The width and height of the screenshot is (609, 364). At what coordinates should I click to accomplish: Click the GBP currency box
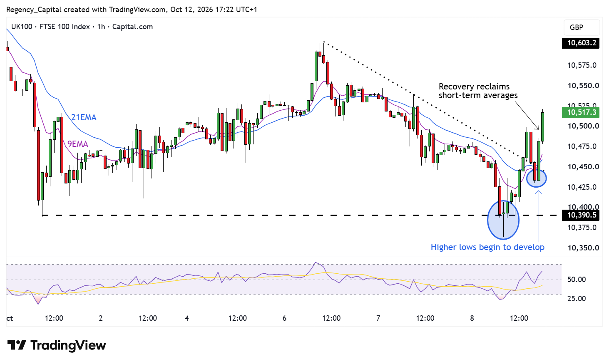[582, 27]
